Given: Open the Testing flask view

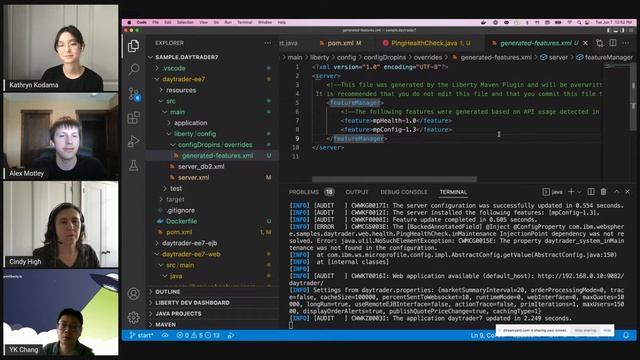Looking at the screenshot, I should tap(133, 165).
